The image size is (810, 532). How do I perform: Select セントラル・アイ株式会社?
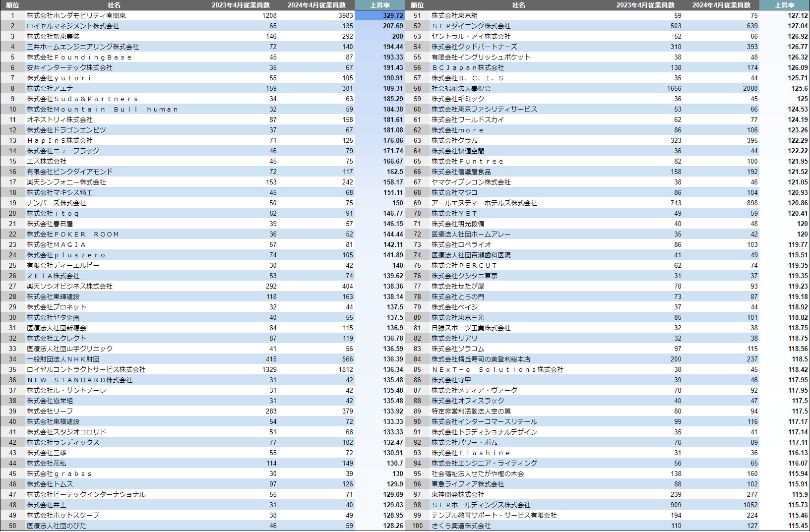[471, 36]
